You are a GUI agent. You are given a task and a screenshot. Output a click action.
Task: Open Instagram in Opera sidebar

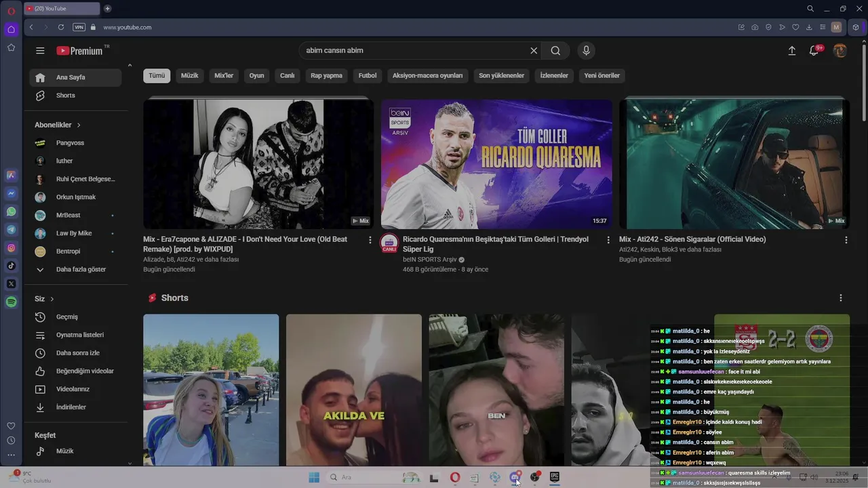click(x=11, y=248)
